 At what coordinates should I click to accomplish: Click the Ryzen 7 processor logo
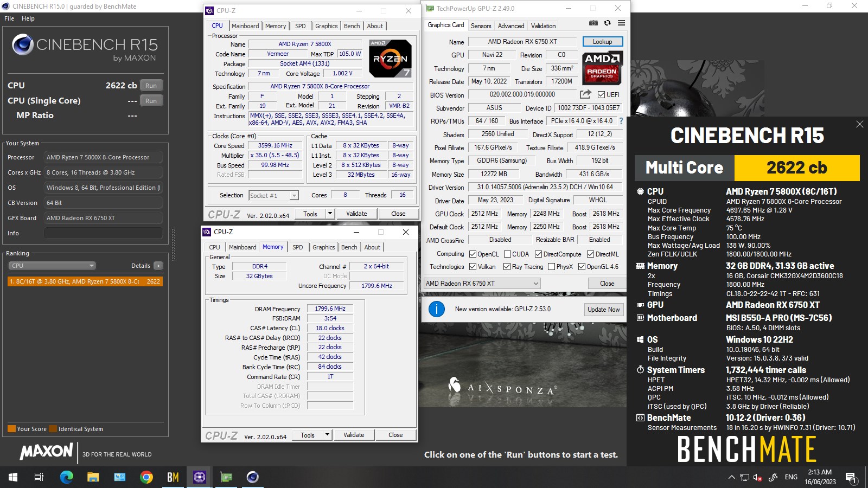coord(390,58)
